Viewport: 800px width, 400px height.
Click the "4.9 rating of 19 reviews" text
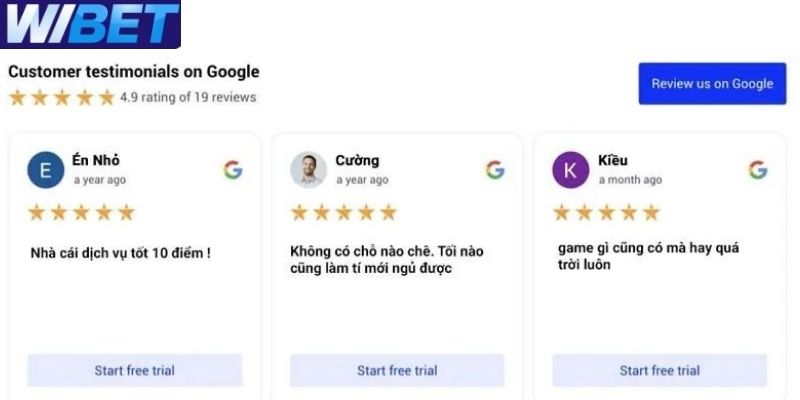(188, 98)
